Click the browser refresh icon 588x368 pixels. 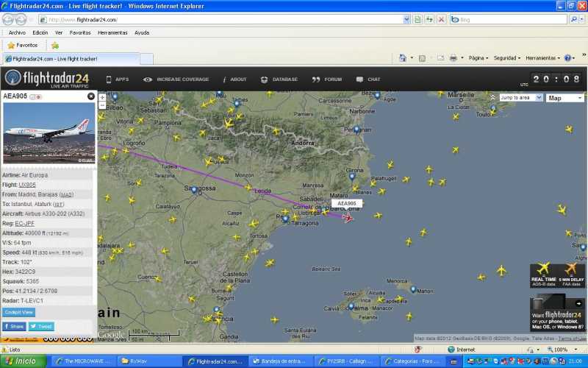click(429, 20)
